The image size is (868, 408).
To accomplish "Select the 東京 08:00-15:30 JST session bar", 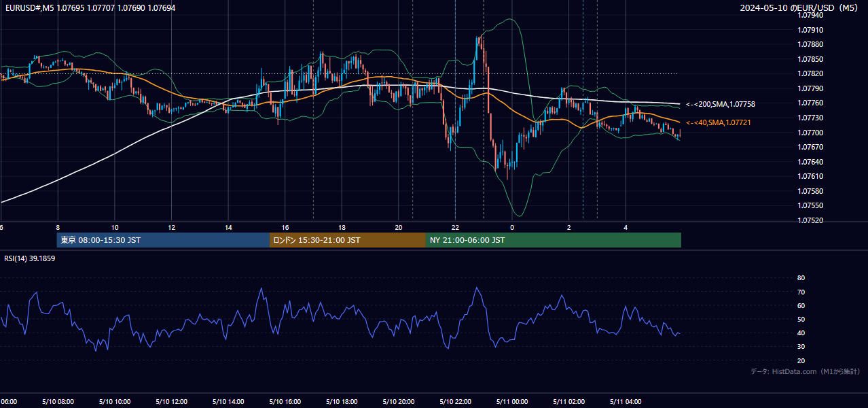I will point(163,240).
